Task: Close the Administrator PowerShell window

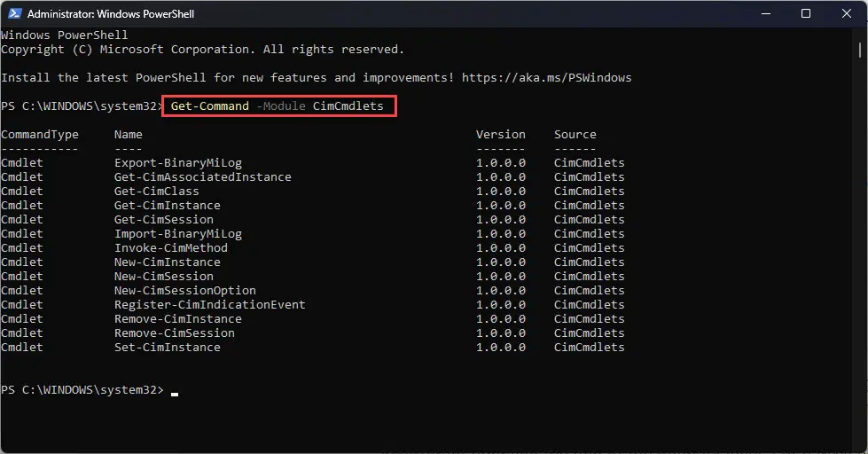Action: coord(847,13)
